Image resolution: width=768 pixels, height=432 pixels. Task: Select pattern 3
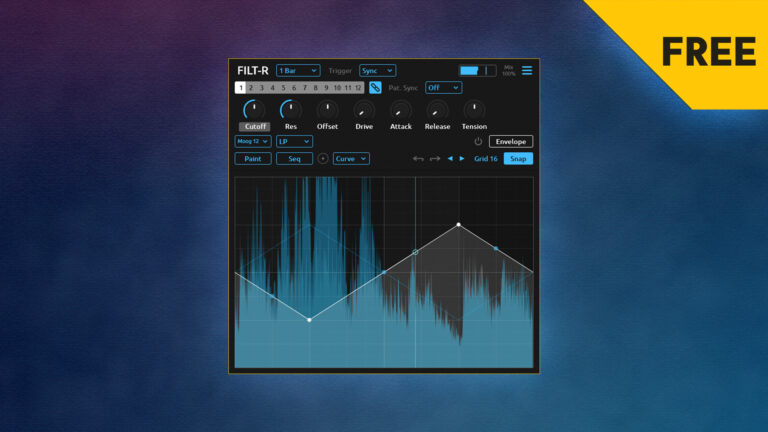[262, 88]
